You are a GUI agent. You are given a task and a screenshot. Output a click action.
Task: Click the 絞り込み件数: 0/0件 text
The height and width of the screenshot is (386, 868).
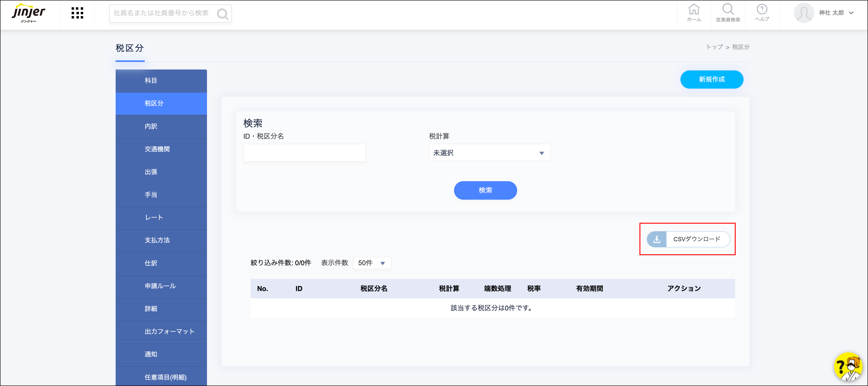pos(281,263)
